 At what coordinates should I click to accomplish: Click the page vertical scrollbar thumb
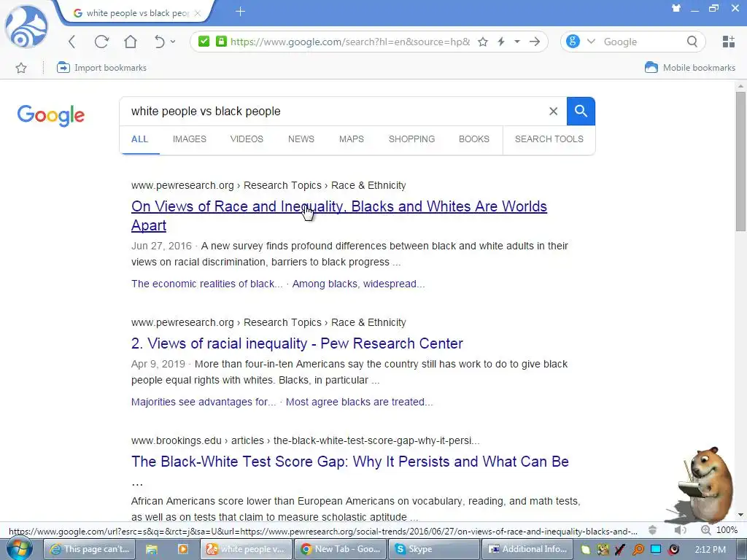tap(740, 161)
